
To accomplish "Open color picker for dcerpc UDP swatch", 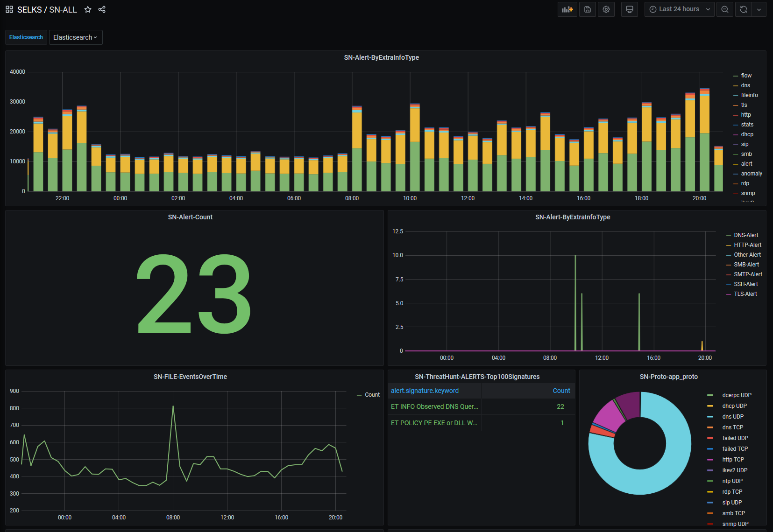I will (x=710, y=395).
